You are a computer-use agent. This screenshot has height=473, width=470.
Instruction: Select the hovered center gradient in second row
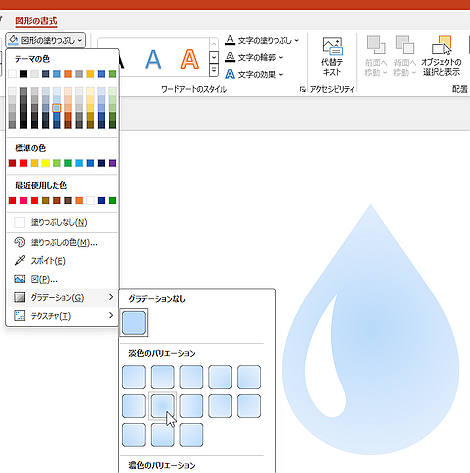pyautogui.click(x=162, y=406)
